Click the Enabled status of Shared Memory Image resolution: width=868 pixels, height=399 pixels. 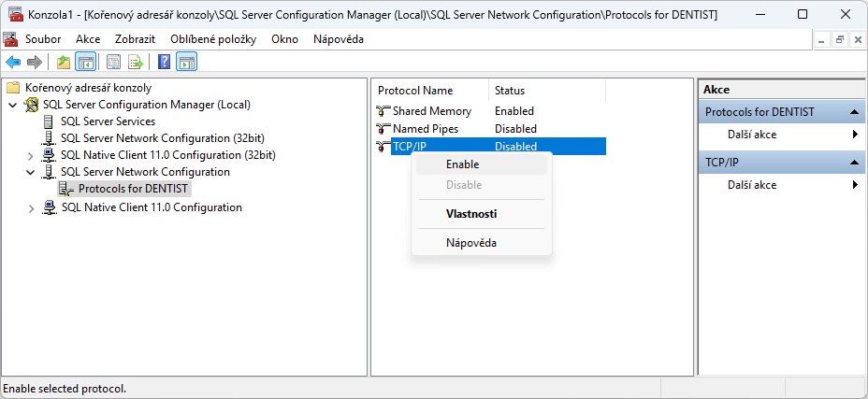[x=514, y=110]
